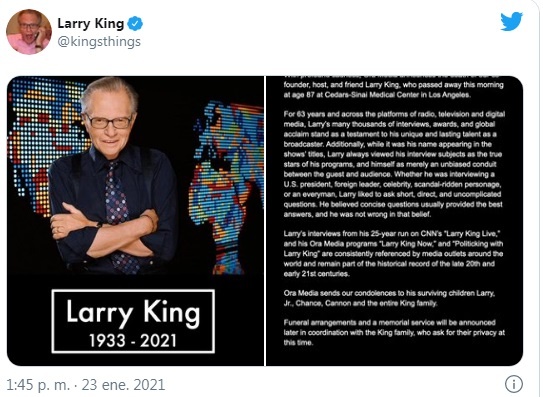Open the tweet info circle icon
543x397 pixels.
[x=514, y=384]
